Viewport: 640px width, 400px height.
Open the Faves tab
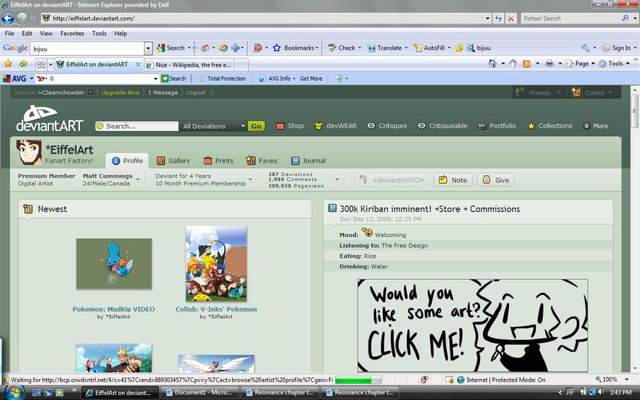click(262, 160)
